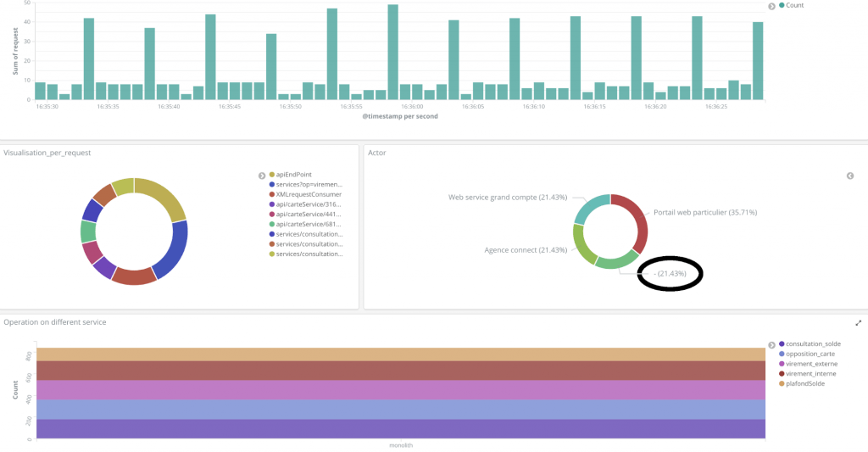868x452 pixels.
Task: Collapse legend arrow beside consultation_solde
Action: pyautogui.click(x=771, y=344)
